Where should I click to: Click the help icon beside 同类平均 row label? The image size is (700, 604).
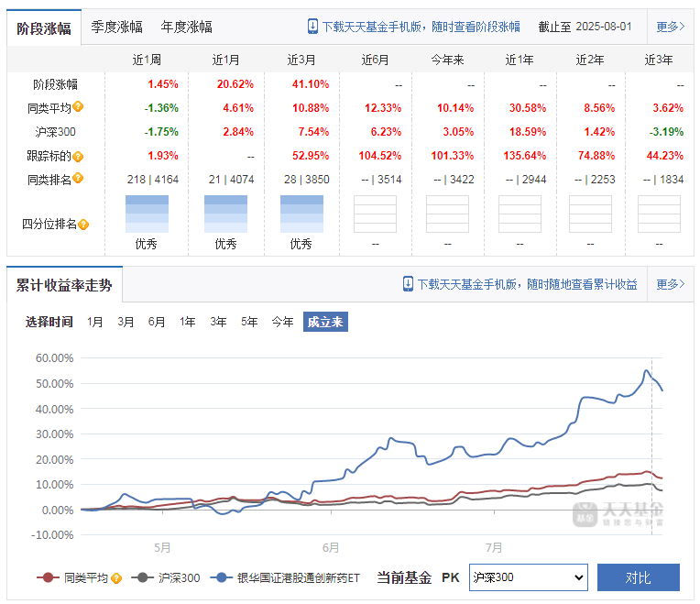78,106
